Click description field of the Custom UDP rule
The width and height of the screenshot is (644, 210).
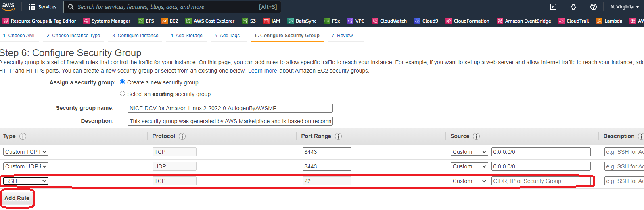624,166
